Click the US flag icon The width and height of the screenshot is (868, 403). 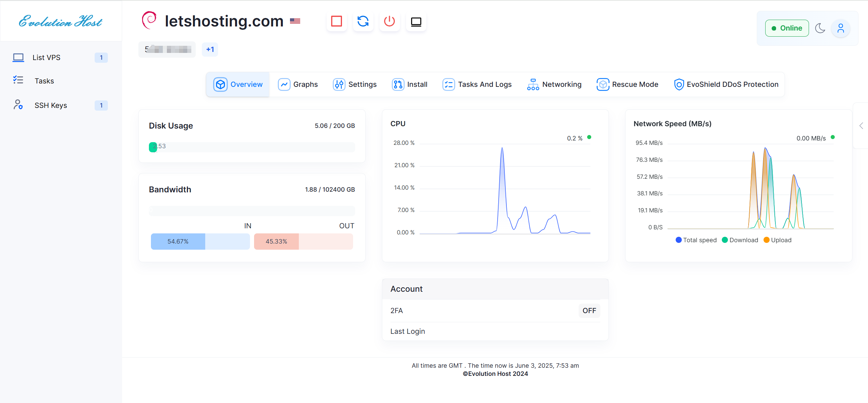(x=295, y=21)
